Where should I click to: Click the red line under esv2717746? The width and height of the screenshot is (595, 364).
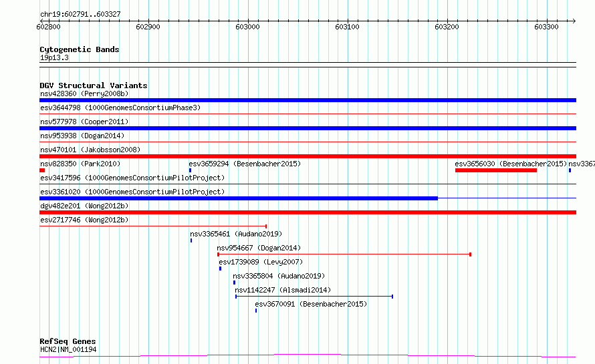click(153, 226)
